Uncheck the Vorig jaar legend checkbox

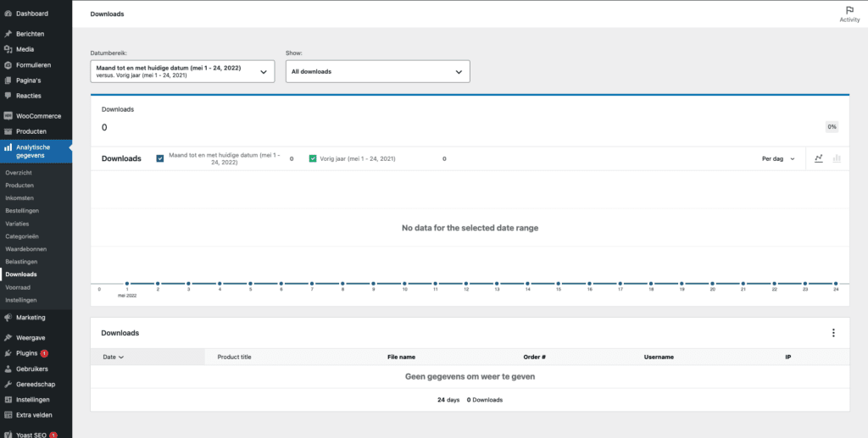[x=313, y=158]
